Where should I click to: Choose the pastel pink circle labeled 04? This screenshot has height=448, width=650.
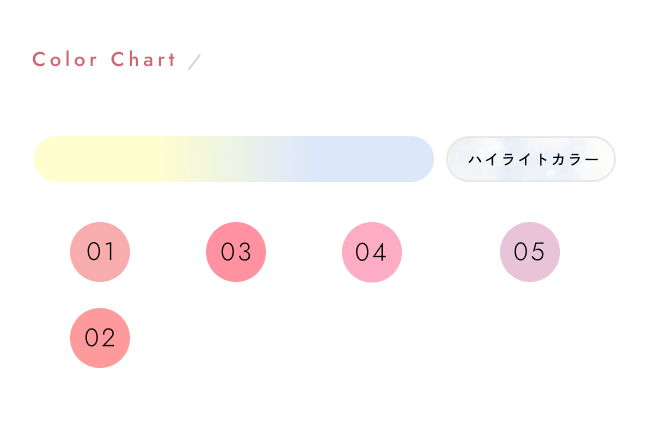pyautogui.click(x=372, y=252)
